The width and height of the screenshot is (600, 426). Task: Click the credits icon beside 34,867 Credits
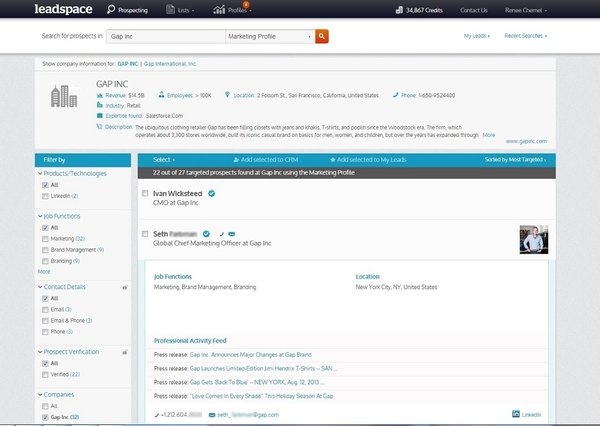[399, 10]
